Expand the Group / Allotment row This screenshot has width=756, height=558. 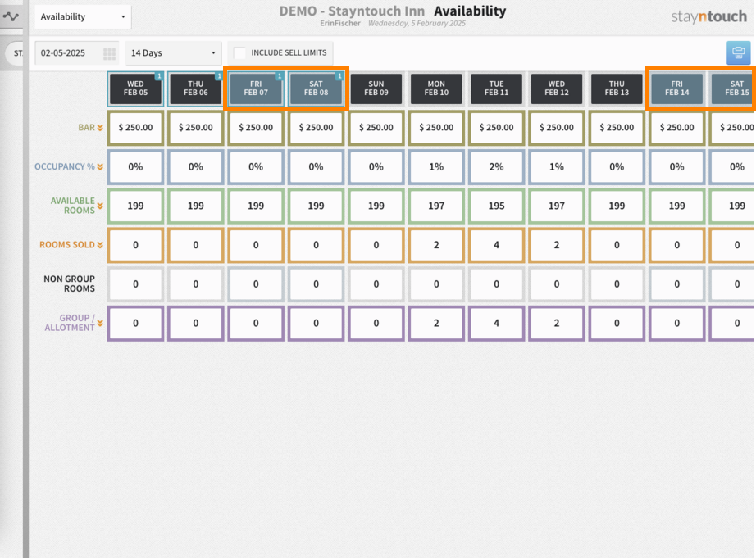100,323
